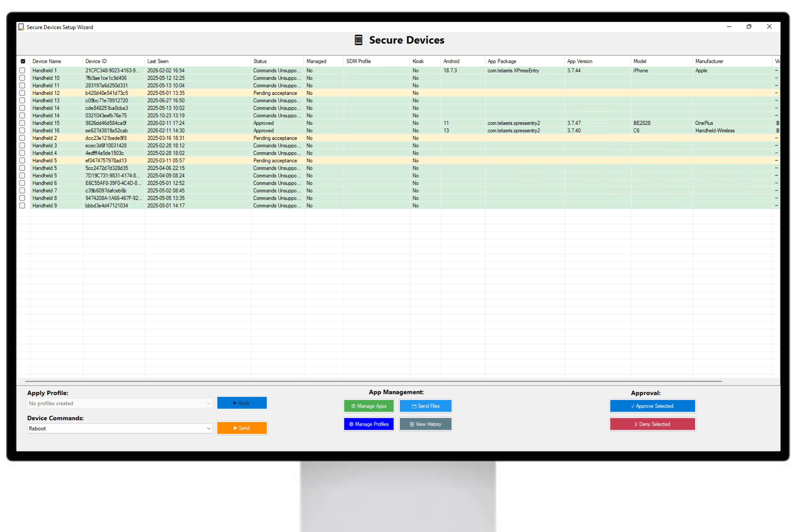
Task: Sort by the Device Name column header
Action: 47,61
